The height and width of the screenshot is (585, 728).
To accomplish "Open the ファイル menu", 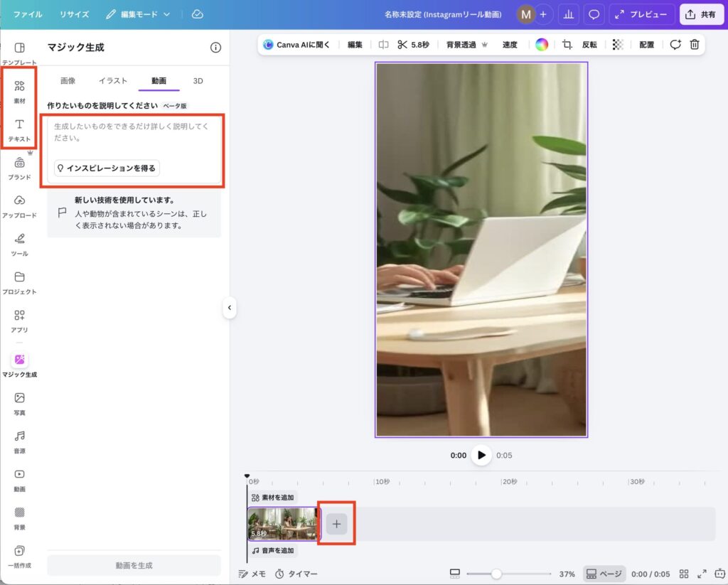I will tap(27, 14).
